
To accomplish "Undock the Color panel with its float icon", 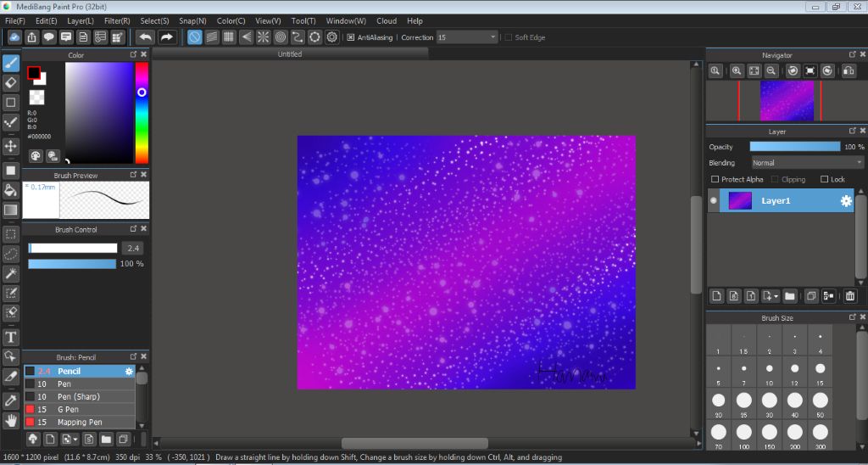I will pyautogui.click(x=133, y=54).
